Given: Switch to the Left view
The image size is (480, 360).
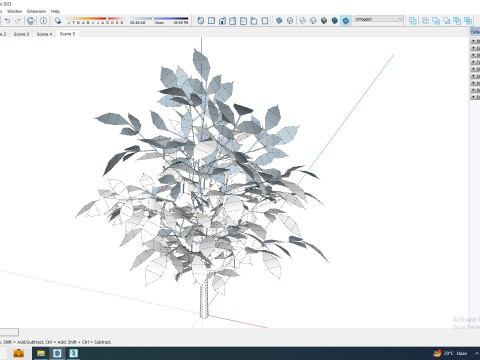Looking at the screenshot, I should tap(254, 21).
